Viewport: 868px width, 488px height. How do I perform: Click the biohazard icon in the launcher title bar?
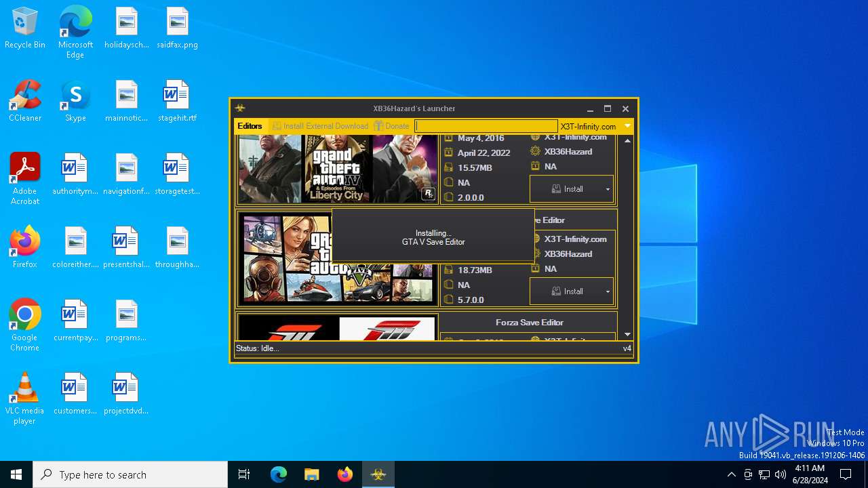[239, 108]
